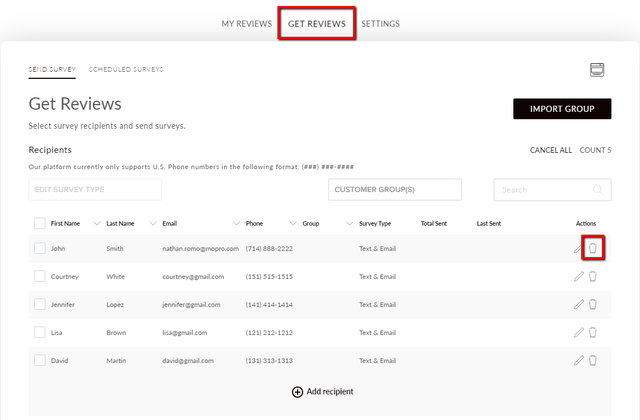Screen dimensions: 640x420
Task: Switch to the My Reviews tab
Action: (247, 24)
